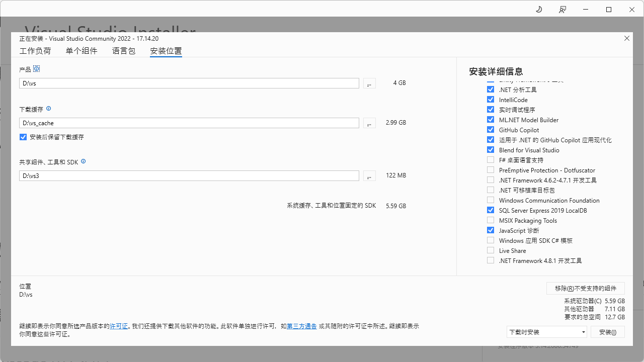Click the 安装(I) button

[607, 332]
